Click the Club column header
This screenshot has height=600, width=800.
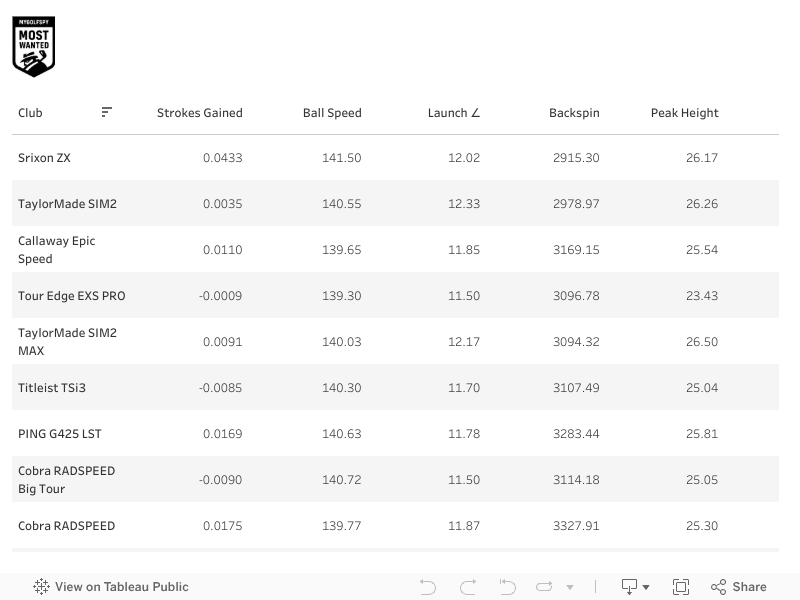pos(30,113)
